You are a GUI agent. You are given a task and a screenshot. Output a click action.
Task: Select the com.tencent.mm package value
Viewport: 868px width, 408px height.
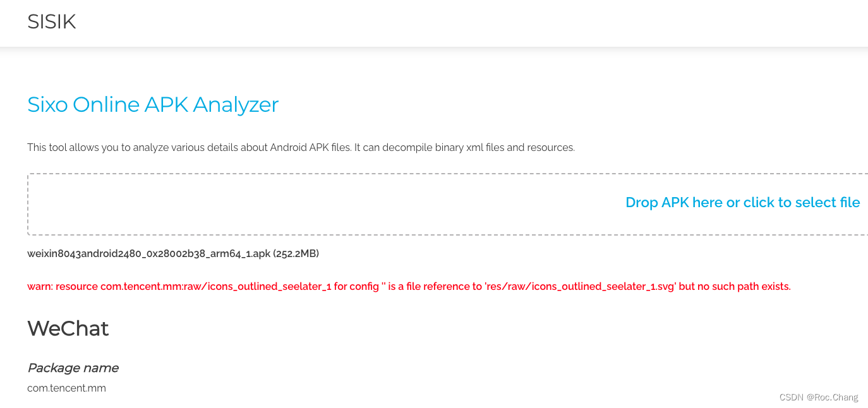pyautogui.click(x=66, y=388)
